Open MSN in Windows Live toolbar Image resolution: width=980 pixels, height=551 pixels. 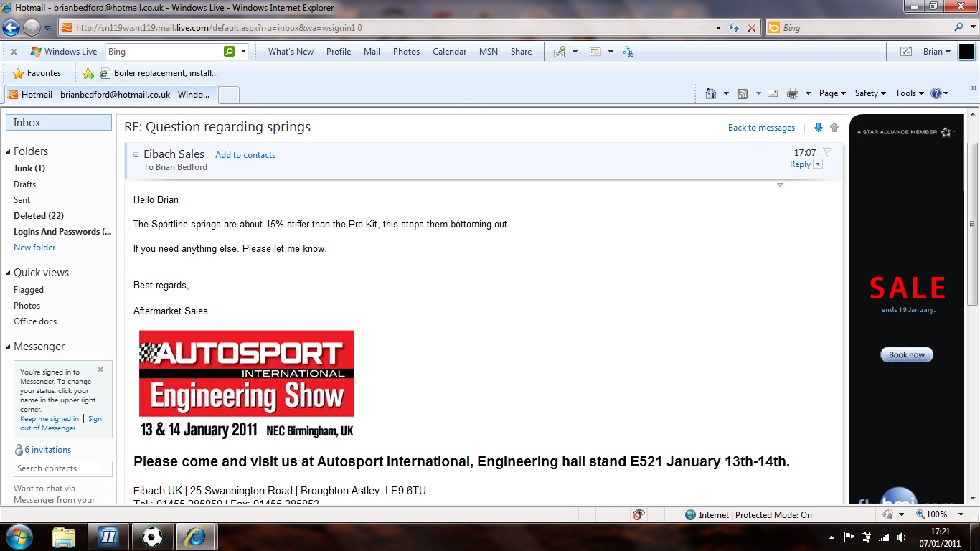[489, 52]
